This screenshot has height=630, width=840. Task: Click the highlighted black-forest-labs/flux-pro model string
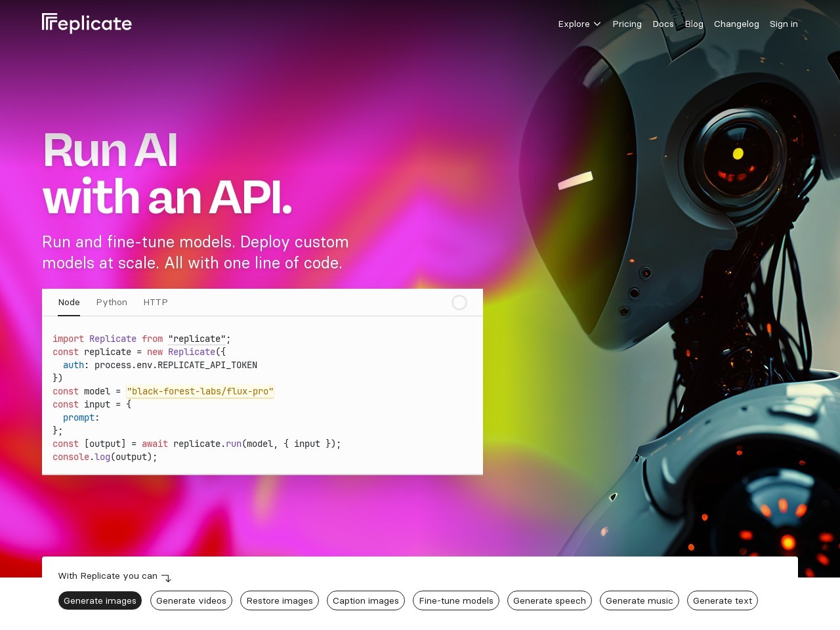[200, 392]
